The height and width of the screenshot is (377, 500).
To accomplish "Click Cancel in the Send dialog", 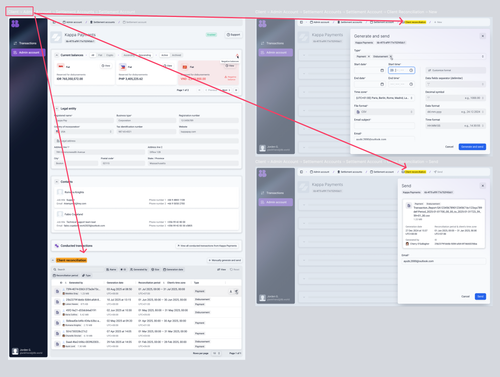I will pyautogui.click(x=465, y=296).
